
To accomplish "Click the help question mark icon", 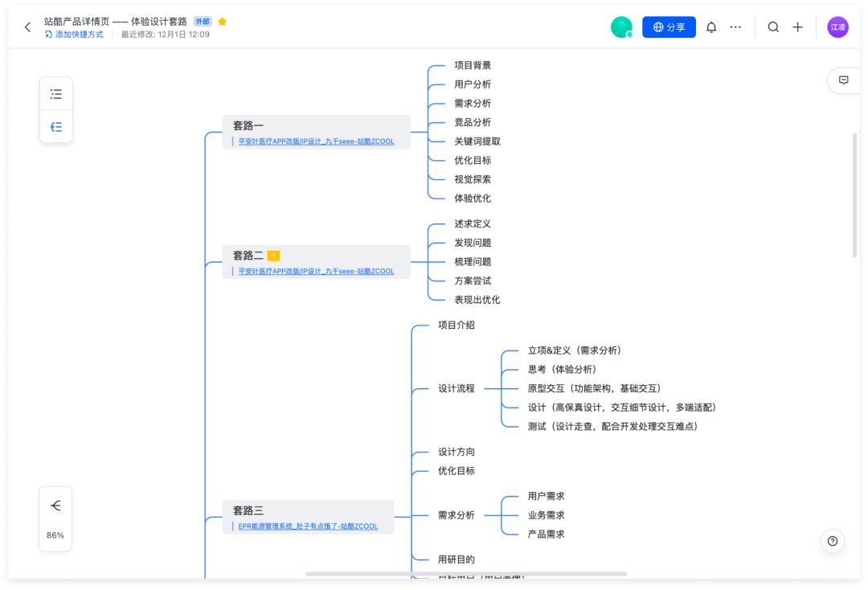I will pyautogui.click(x=833, y=541).
